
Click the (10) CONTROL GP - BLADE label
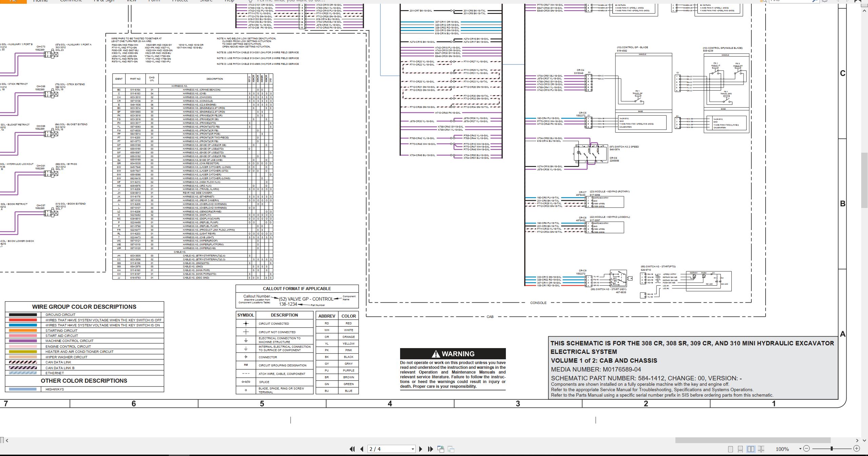point(632,47)
